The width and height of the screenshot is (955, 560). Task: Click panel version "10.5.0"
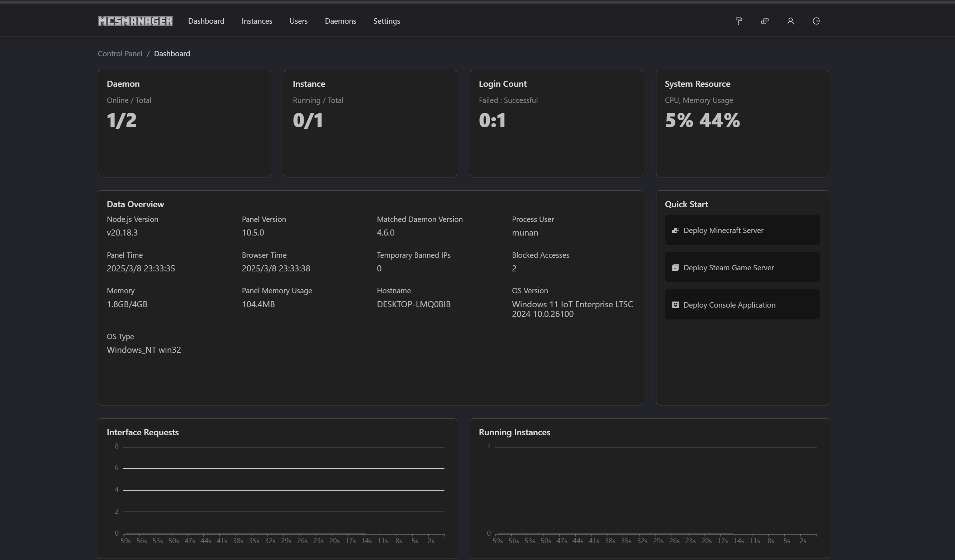[253, 232]
